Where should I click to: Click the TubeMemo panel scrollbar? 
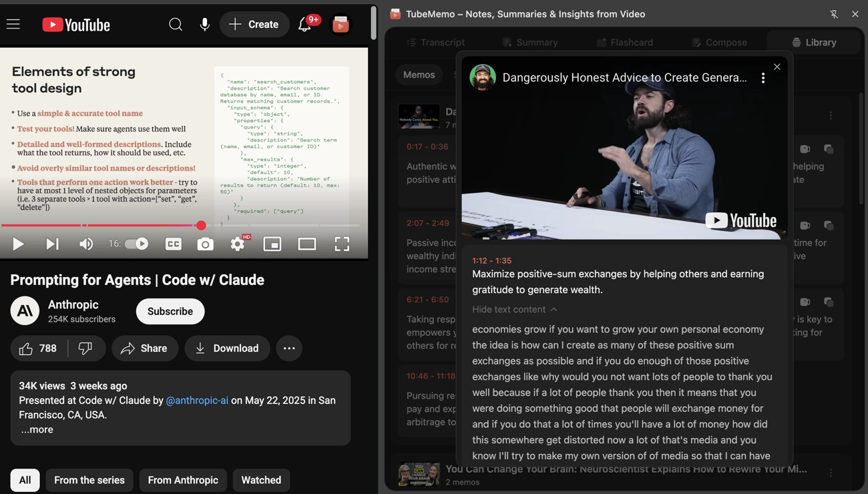tap(861, 148)
